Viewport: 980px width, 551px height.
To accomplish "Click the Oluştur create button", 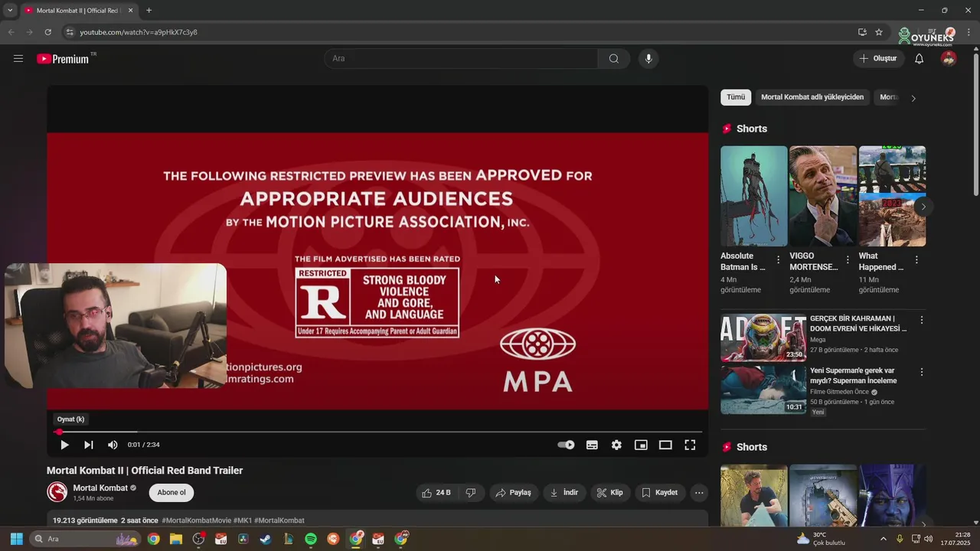I will pyautogui.click(x=879, y=58).
